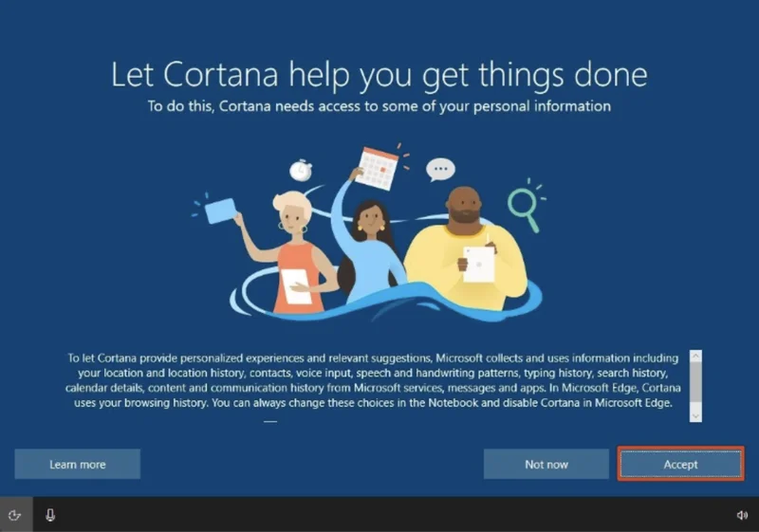Click the green magnifying glass icon

coord(523,206)
